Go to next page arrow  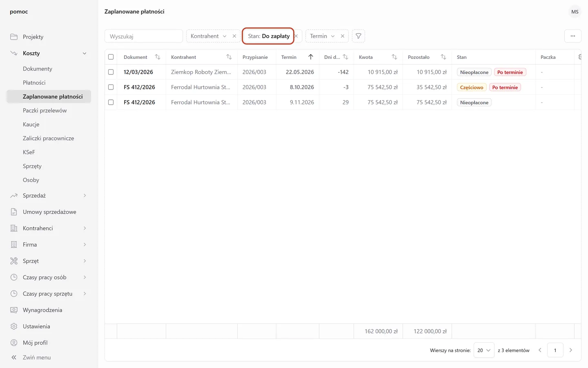pyautogui.click(x=571, y=350)
